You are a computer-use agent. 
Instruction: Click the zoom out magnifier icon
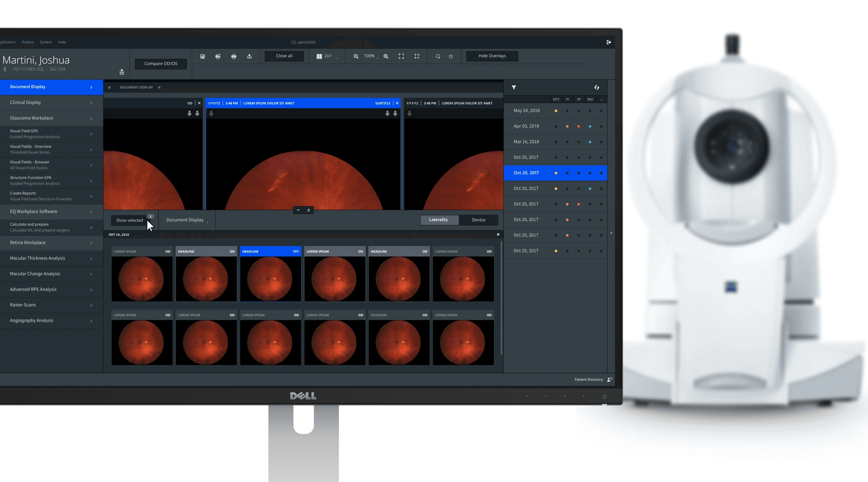click(356, 56)
